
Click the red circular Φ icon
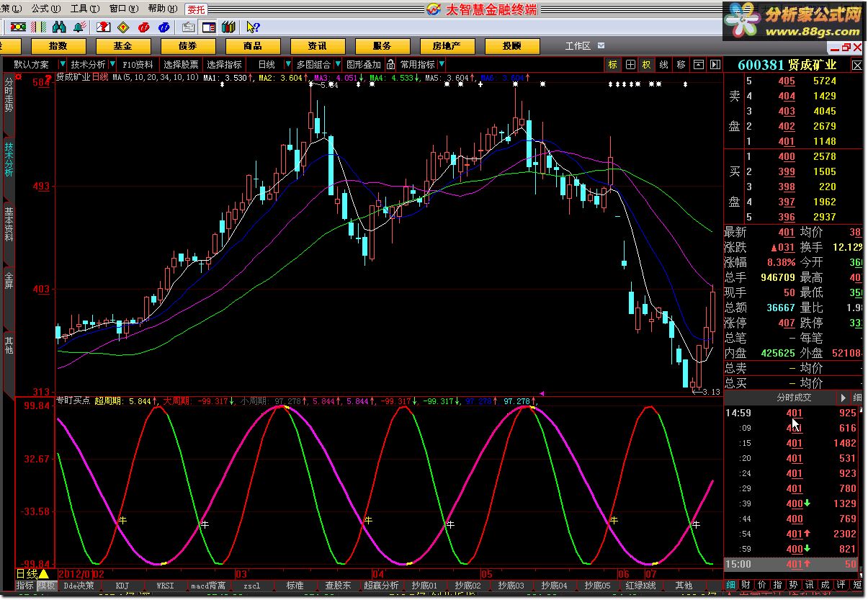tap(143, 27)
